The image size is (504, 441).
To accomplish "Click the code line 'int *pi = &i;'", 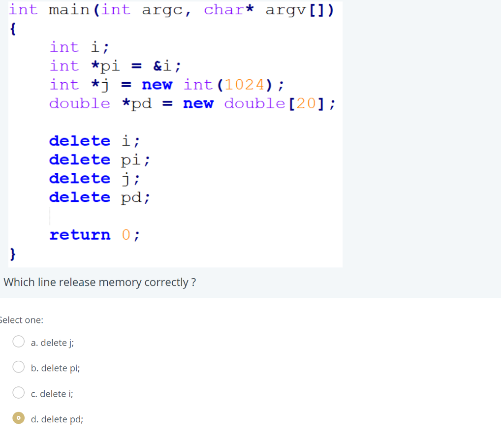I will point(115,66).
